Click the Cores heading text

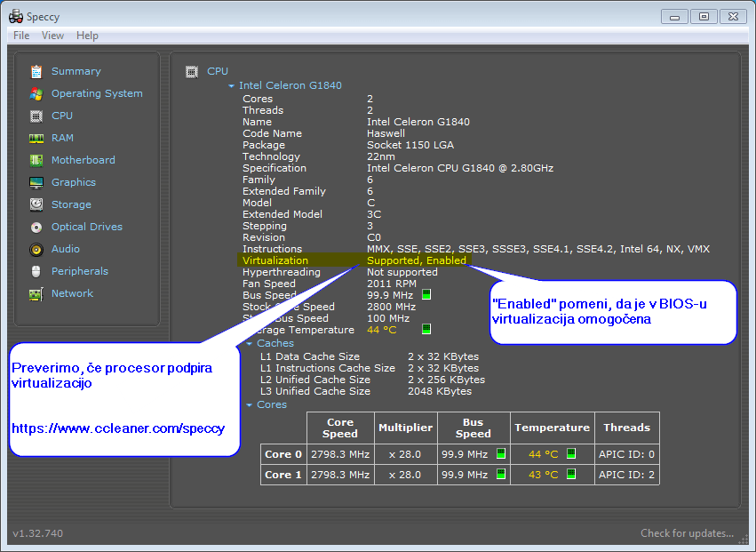(272, 404)
